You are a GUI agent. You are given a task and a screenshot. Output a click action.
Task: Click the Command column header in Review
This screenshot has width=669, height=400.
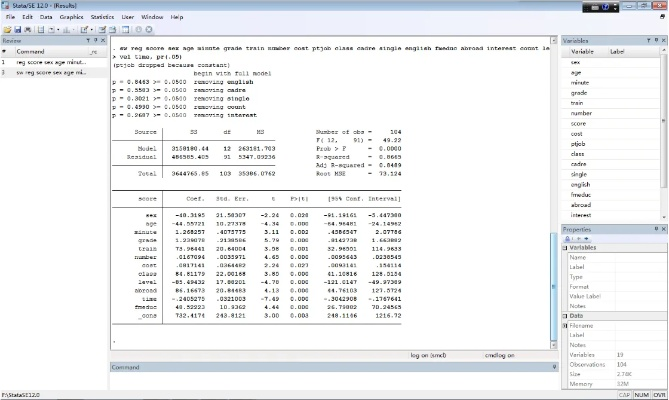[30, 51]
